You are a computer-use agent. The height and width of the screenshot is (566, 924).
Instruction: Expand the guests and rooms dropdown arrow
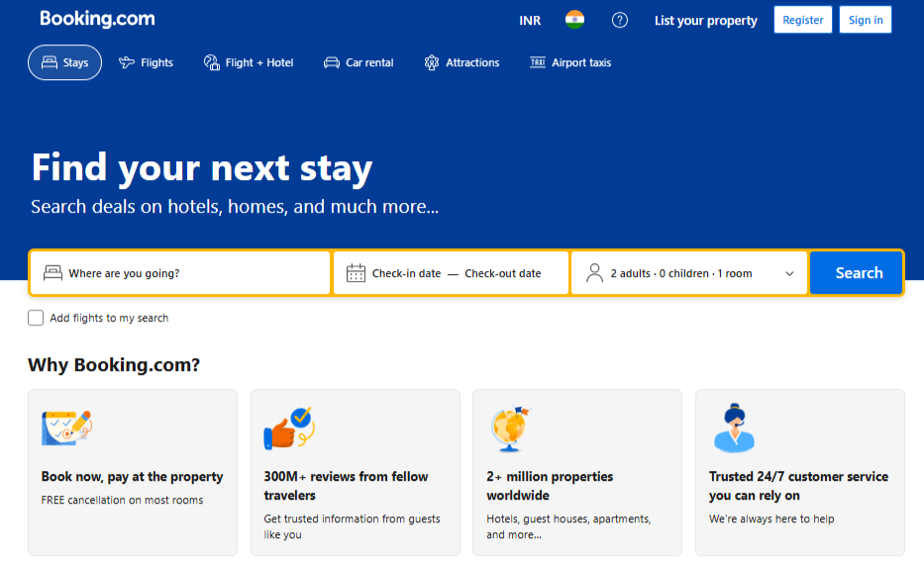(x=789, y=274)
